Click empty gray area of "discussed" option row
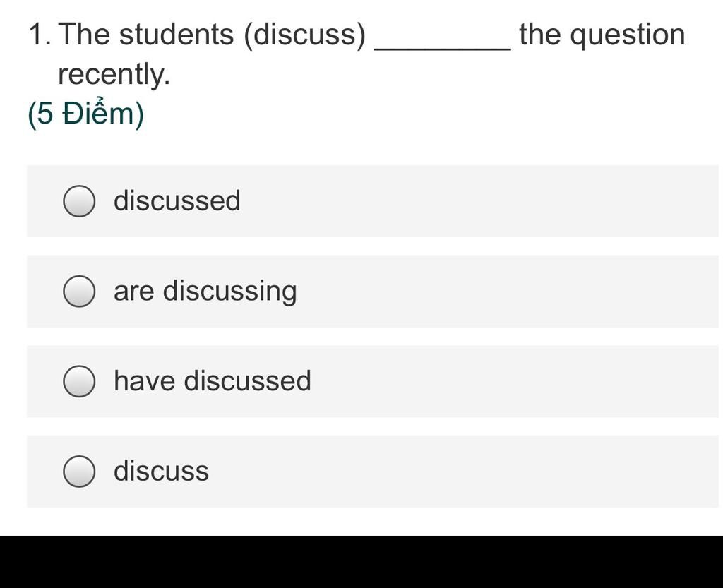Image resolution: width=723 pixels, height=588 pixels. 479,201
